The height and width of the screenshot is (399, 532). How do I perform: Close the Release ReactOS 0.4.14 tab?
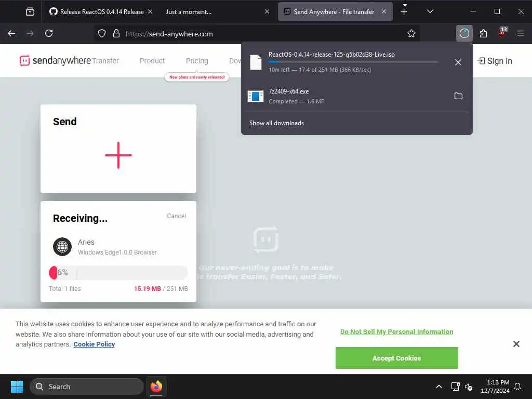coord(150,12)
